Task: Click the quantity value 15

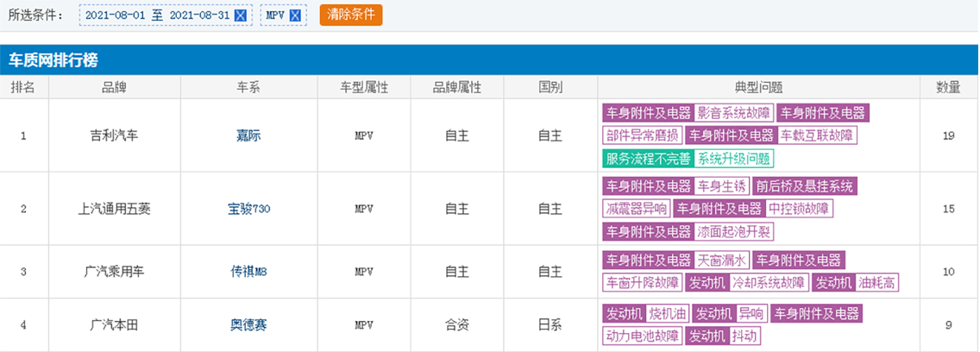Action: click(x=949, y=208)
